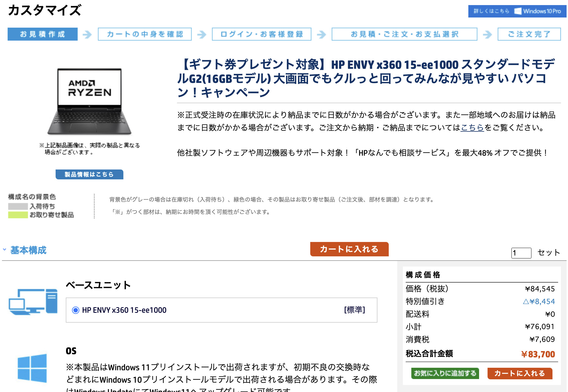The width and height of the screenshot is (568, 392).
Task: Click the product title HP ENVY x360 heading
Action: tap(366, 78)
